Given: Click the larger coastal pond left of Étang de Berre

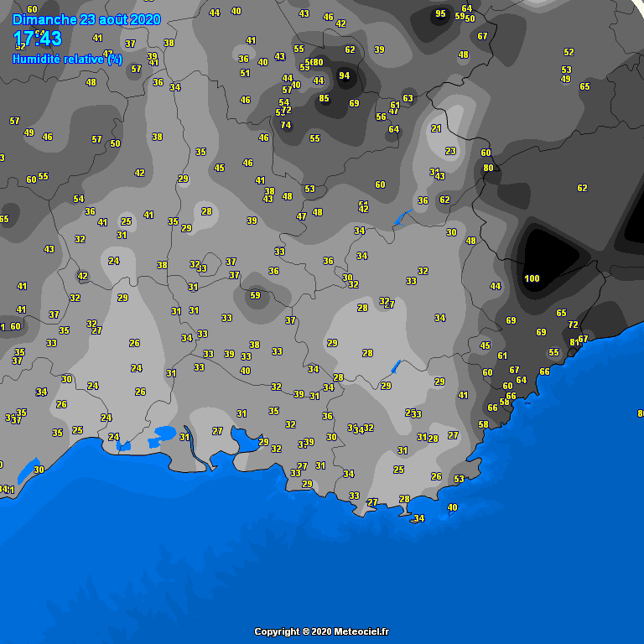Looking at the screenshot, I should pos(162,434).
